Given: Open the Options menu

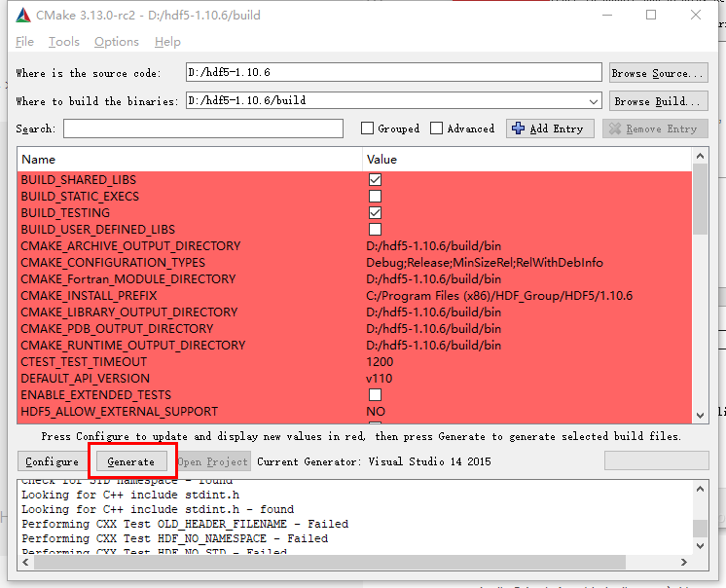Looking at the screenshot, I should [117, 42].
